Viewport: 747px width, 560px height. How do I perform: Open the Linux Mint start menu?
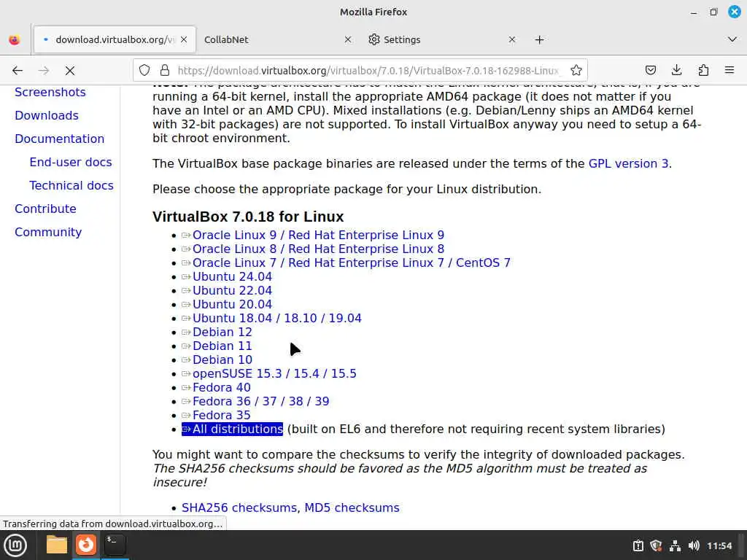click(x=15, y=545)
